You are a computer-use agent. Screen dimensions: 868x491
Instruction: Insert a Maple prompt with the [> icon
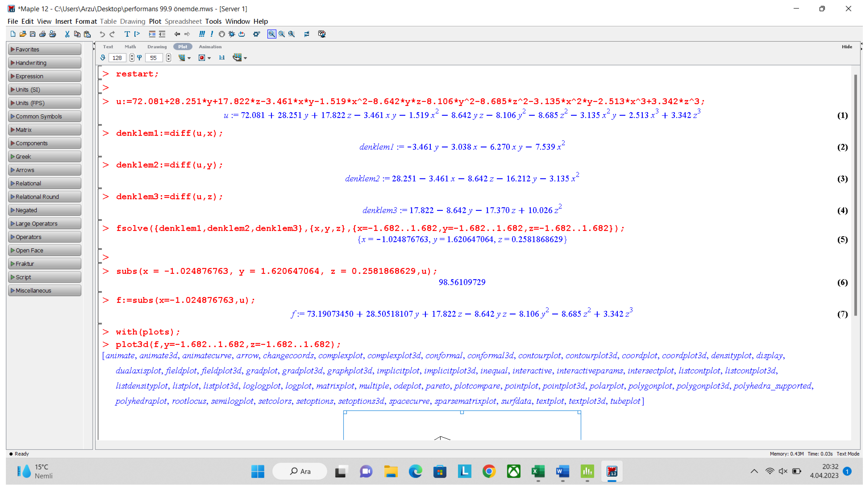[138, 34]
